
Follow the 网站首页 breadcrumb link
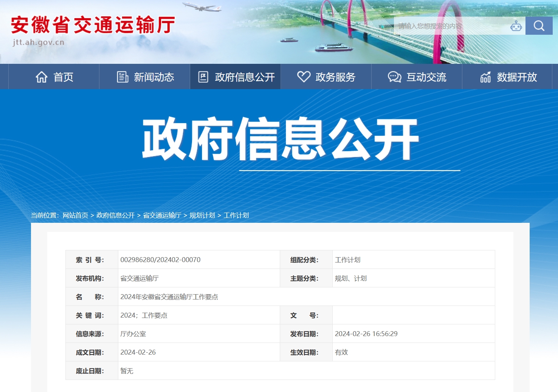coord(75,215)
